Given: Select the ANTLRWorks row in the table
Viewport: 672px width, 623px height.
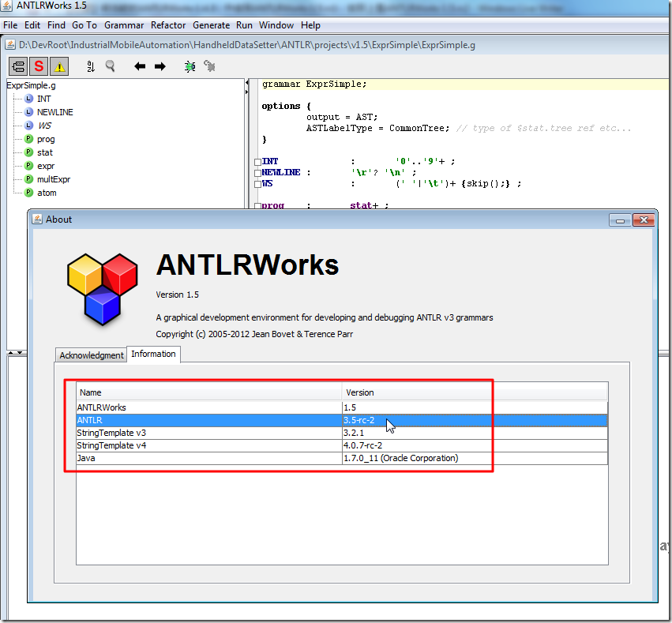Looking at the screenshot, I should [x=342, y=407].
